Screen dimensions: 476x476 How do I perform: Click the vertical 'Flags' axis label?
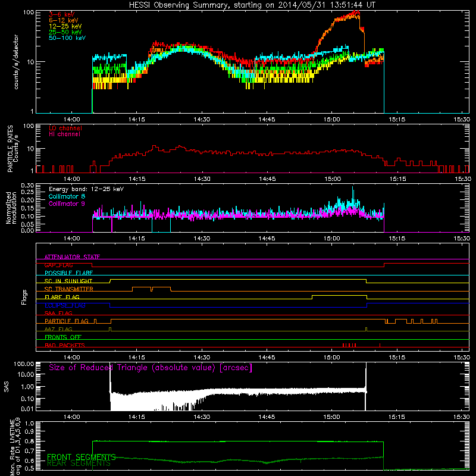(24, 297)
